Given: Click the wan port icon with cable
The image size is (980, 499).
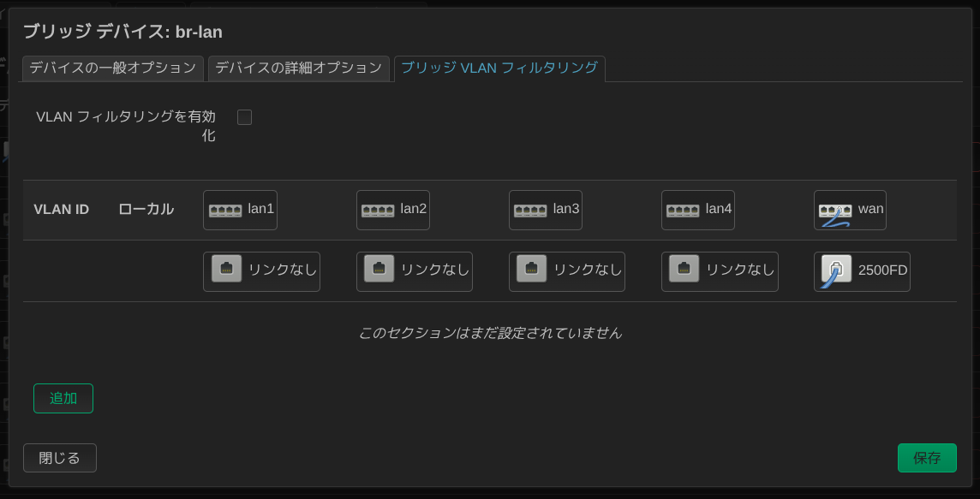Looking at the screenshot, I should click(835, 214).
